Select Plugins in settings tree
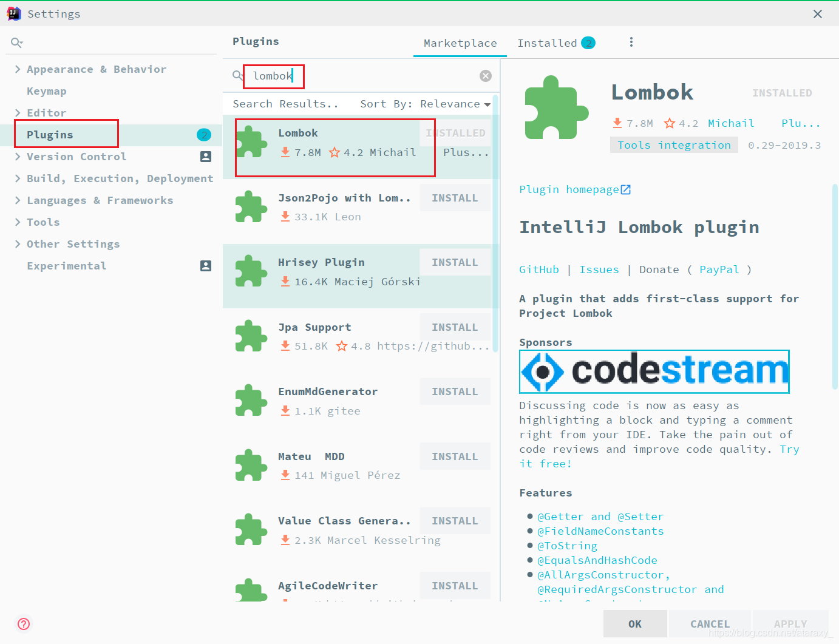 50,135
